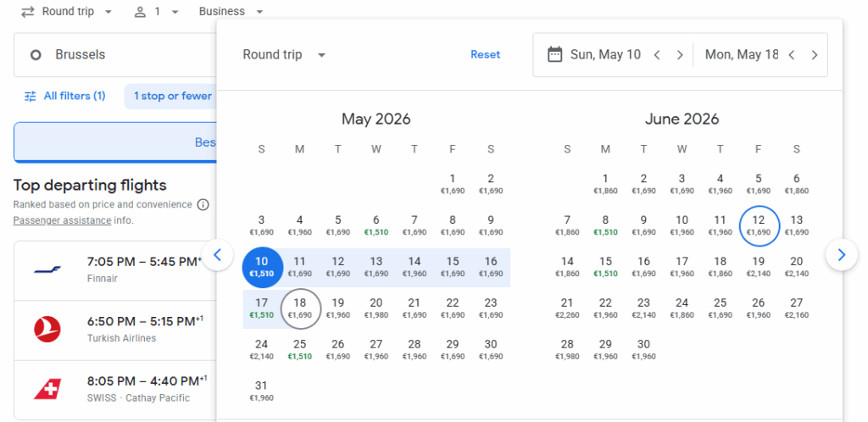Viewport: 868px width, 422px height.
Task: Open the Passenger assistance link
Action: point(62,220)
